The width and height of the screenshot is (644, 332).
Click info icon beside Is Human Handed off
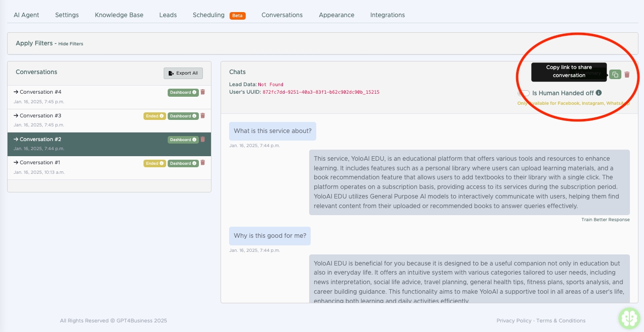(599, 93)
